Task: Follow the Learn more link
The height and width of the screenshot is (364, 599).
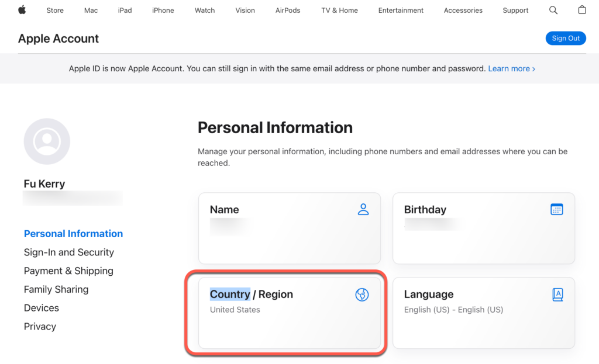Action: (511, 68)
